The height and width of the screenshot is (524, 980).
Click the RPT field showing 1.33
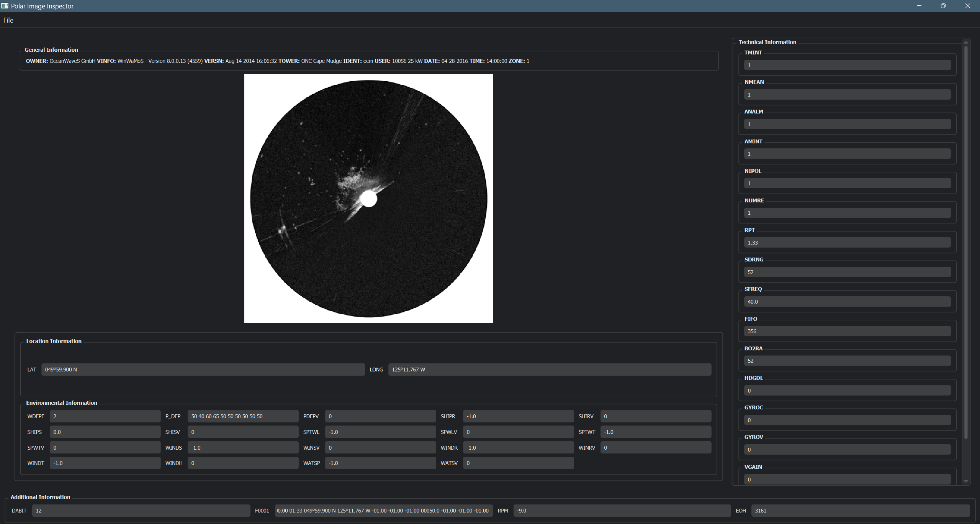click(847, 243)
